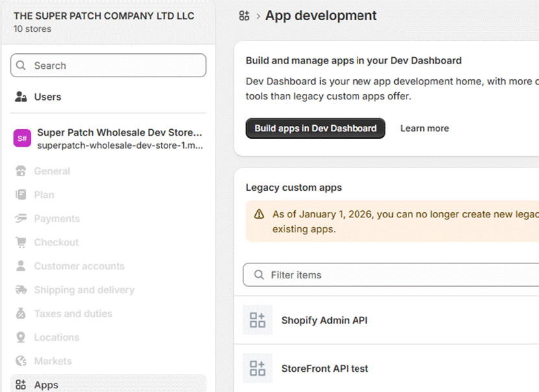This screenshot has height=392, width=539.
Task: Click the search magnifier icon in sidebar
Action: 21,66
